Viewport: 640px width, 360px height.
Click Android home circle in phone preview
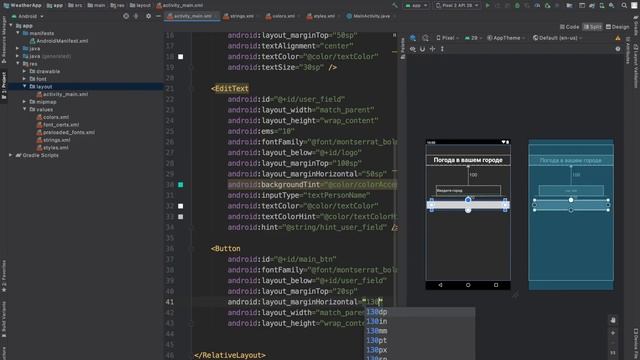(x=468, y=285)
